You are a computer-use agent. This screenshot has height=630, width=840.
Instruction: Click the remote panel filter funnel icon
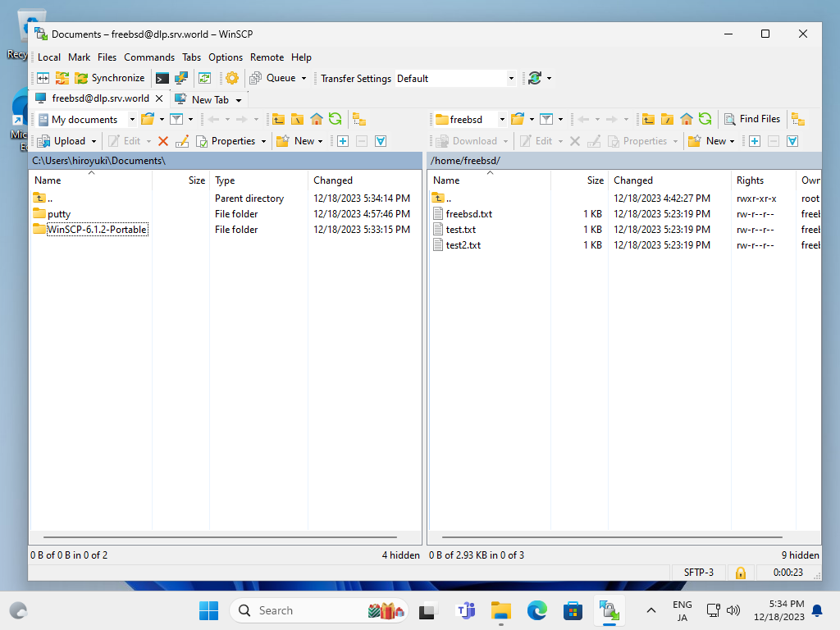pyautogui.click(x=546, y=119)
